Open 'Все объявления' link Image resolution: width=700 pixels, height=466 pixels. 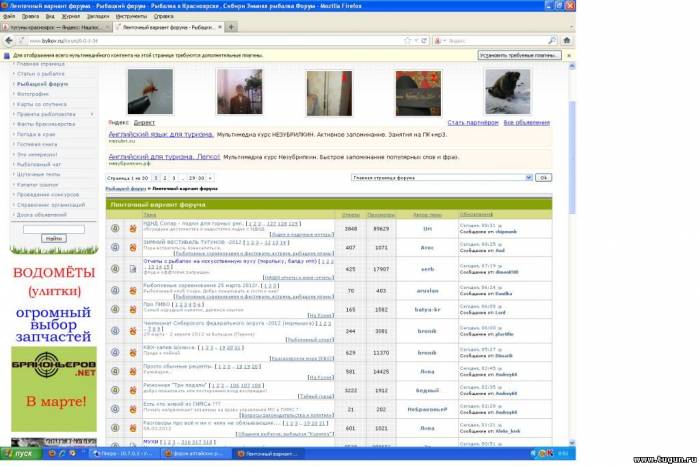click(527, 123)
